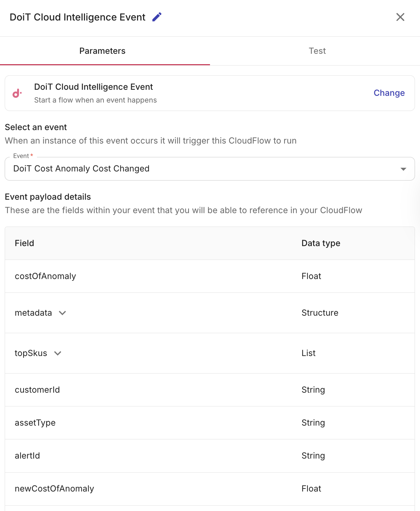Viewport: 420px width, 511px height.
Task: Click the DoiT logo icon
Action: (x=17, y=93)
